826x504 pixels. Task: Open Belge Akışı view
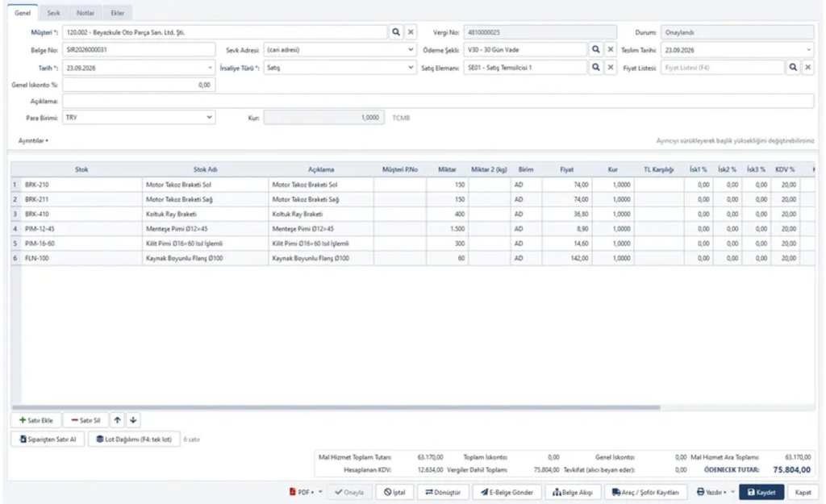[573, 493]
